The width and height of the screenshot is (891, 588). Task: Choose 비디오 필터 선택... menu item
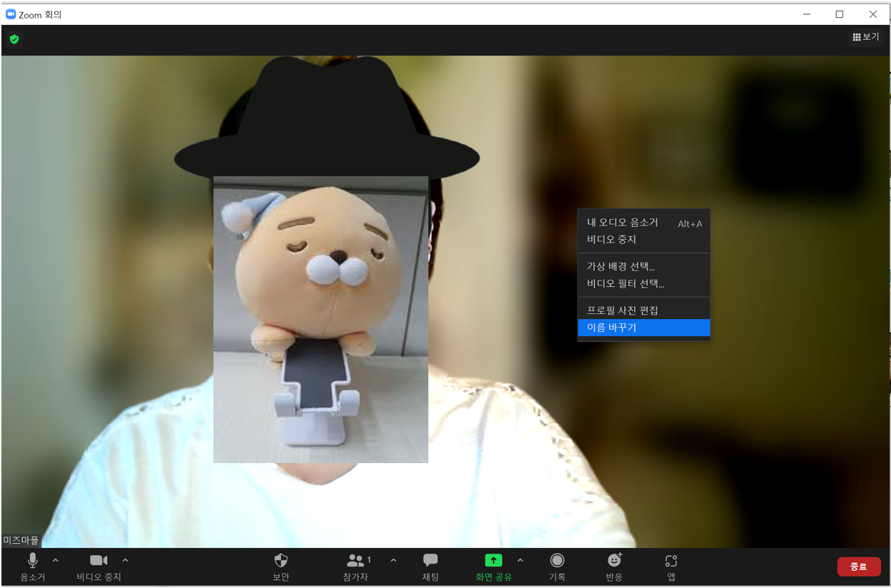[644, 284]
